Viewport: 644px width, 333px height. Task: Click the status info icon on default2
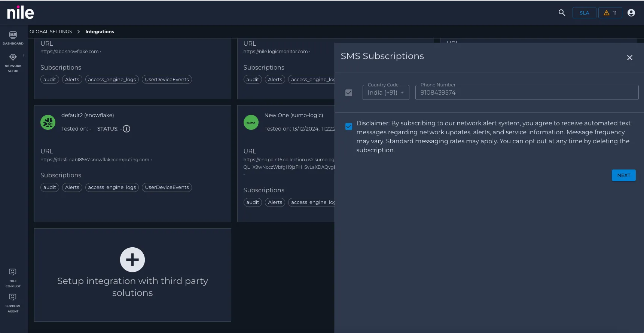pyautogui.click(x=126, y=129)
